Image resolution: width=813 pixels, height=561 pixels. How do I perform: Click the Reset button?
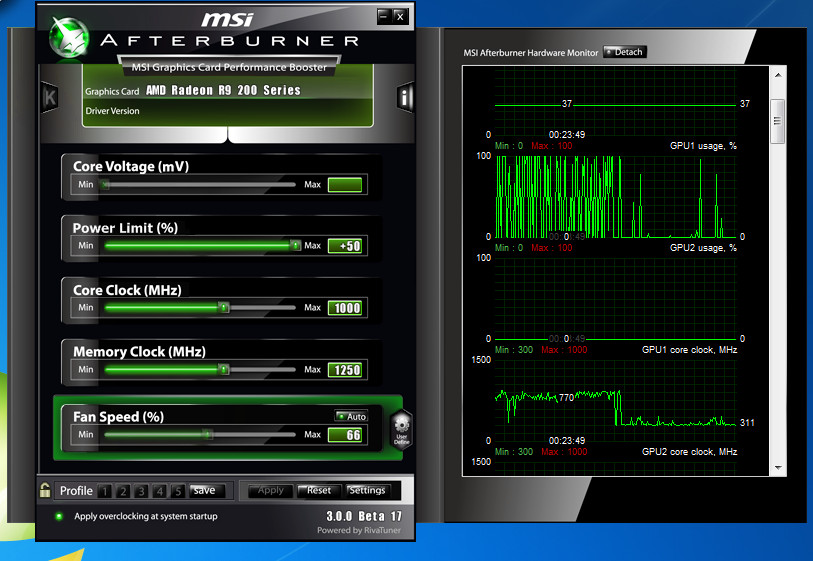318,490
